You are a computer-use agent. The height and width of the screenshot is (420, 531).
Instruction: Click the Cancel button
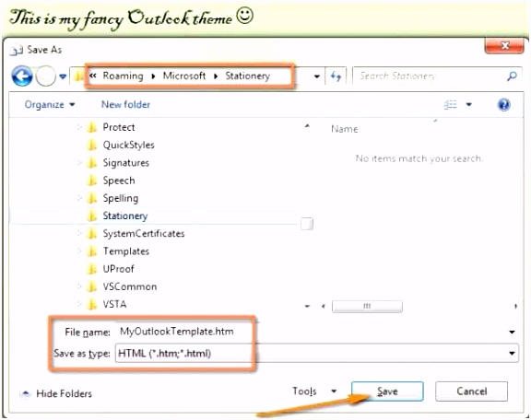(471, 391)
